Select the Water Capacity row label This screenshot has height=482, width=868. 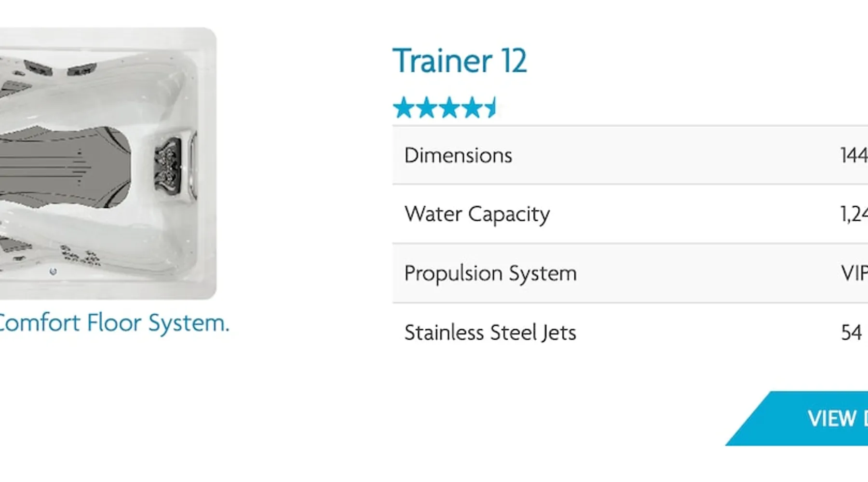coord(477,214)
